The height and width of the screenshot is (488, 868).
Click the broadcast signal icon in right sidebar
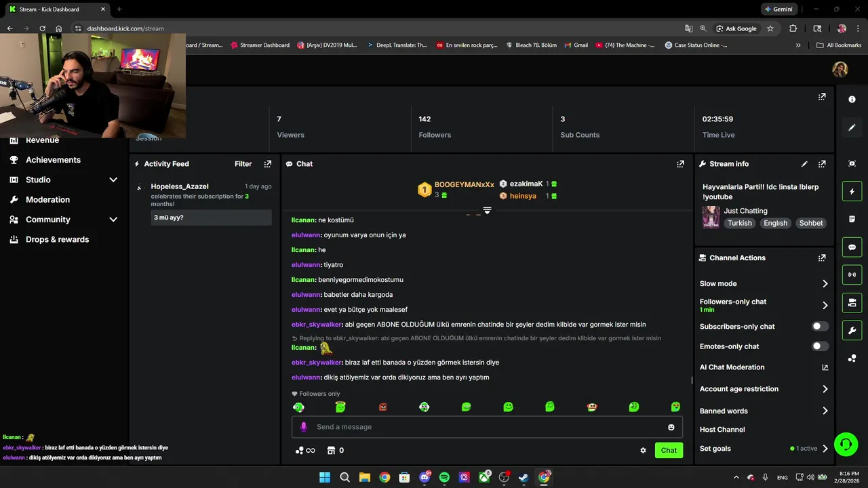(852, 274)
